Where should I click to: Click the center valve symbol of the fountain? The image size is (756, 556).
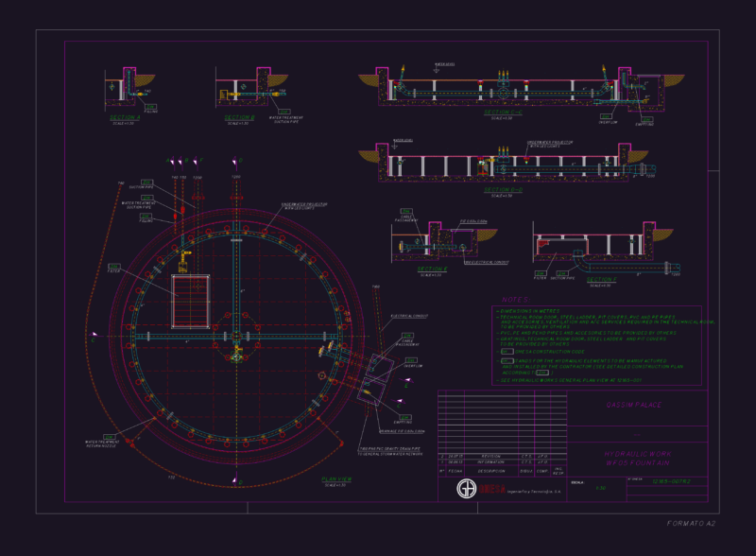236,357
